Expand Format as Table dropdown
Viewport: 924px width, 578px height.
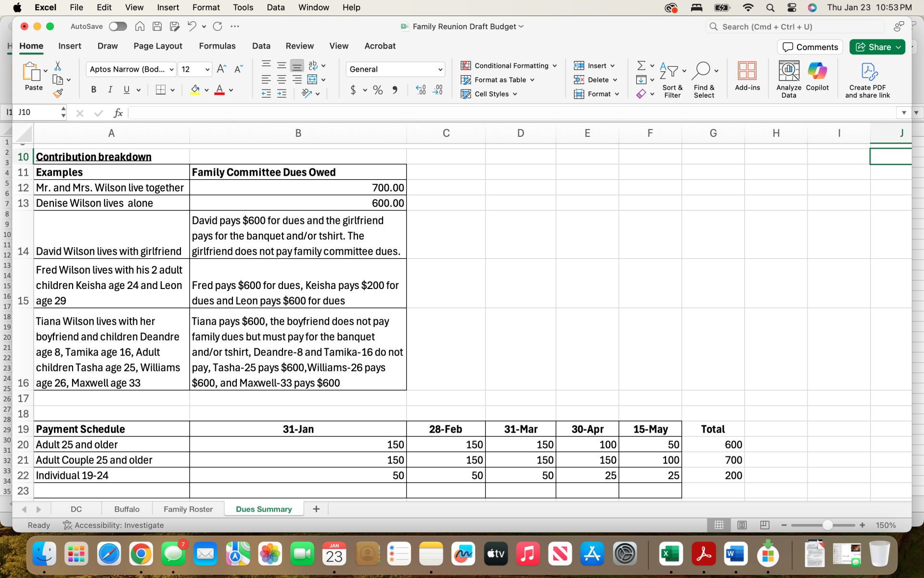click(532, 80)
